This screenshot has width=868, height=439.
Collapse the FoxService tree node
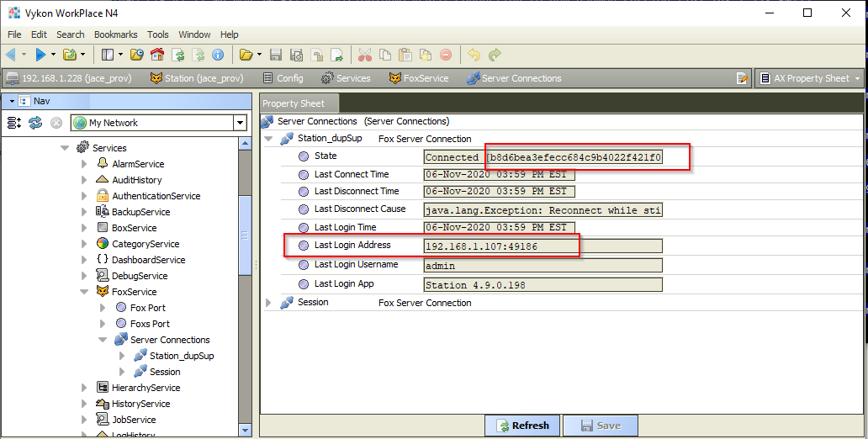click(84, 292)
